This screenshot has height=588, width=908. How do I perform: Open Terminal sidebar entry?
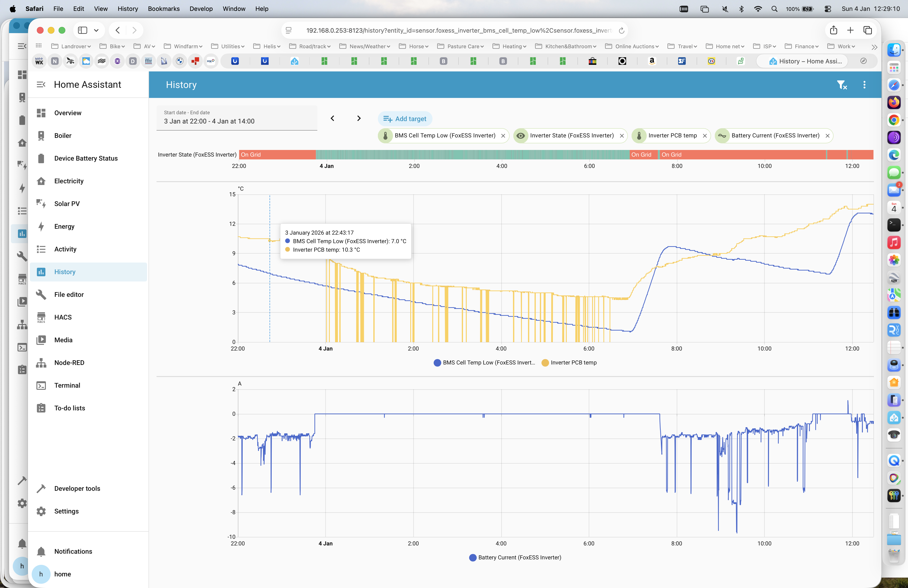click(67, 385)
